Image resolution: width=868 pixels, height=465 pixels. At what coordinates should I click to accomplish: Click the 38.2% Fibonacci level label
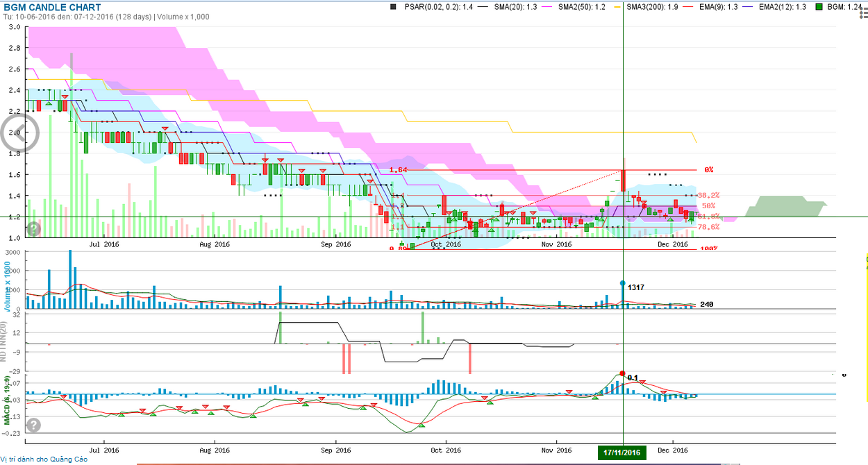[x=708, y=195]
